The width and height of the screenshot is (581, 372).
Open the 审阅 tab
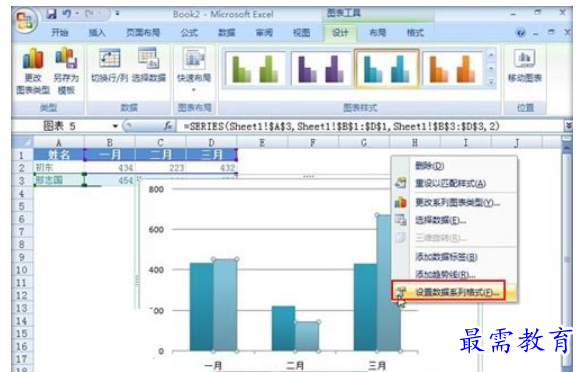tap(264, 33)
